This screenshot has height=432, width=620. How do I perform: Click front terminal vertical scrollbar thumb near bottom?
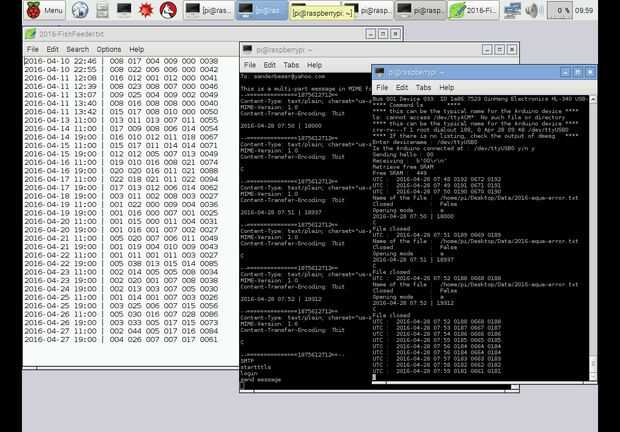coord(593,363)
